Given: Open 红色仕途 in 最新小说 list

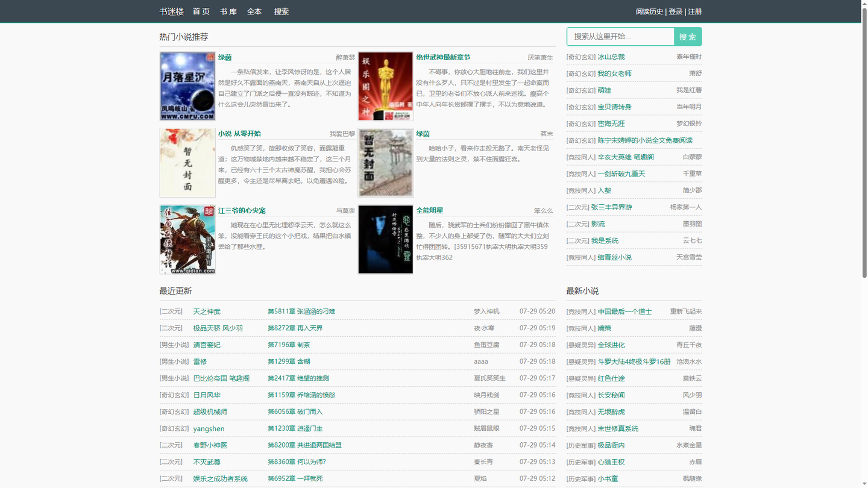Looking at the screenshot, I should (x=611, y=378).
